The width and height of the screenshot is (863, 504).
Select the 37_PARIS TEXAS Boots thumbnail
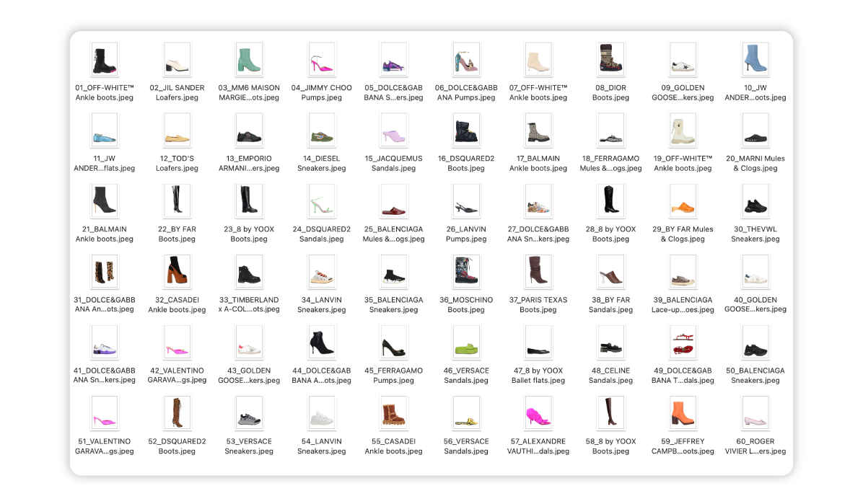pos(538,273)
